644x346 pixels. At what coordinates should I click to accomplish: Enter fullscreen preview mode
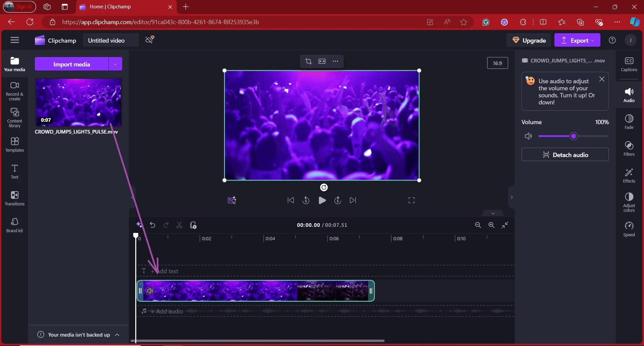pyautogui.click(x=411, y=200)
